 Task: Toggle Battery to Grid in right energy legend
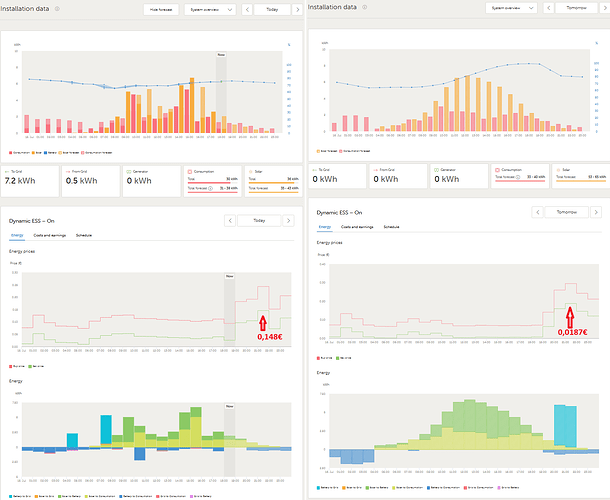(328, 488)
